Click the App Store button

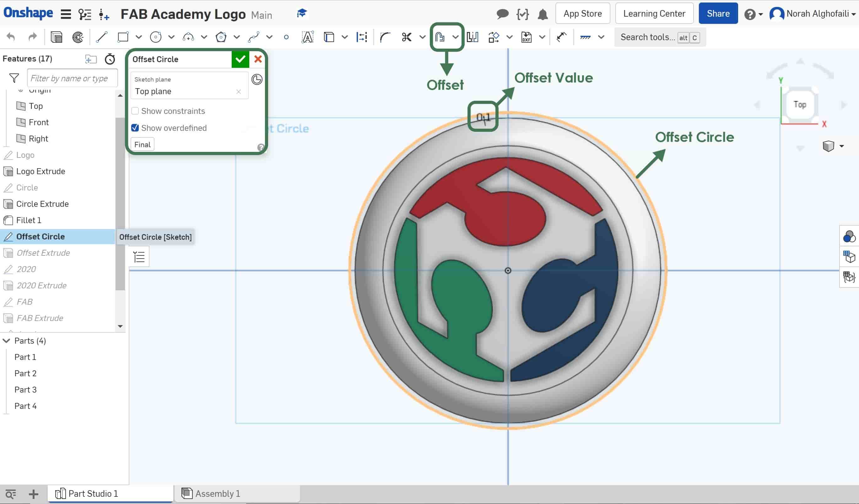tap(582, 13)
